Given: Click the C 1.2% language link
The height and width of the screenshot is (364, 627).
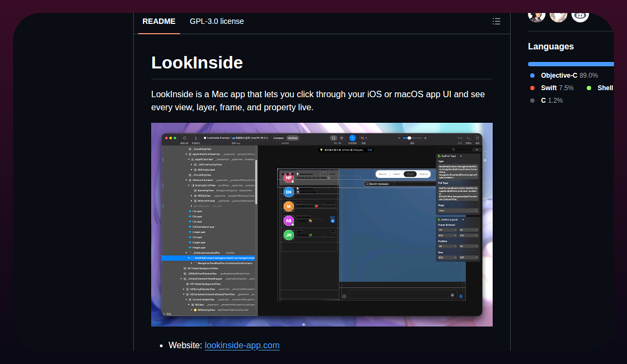Looking at the screenshot, I should 546,101.
